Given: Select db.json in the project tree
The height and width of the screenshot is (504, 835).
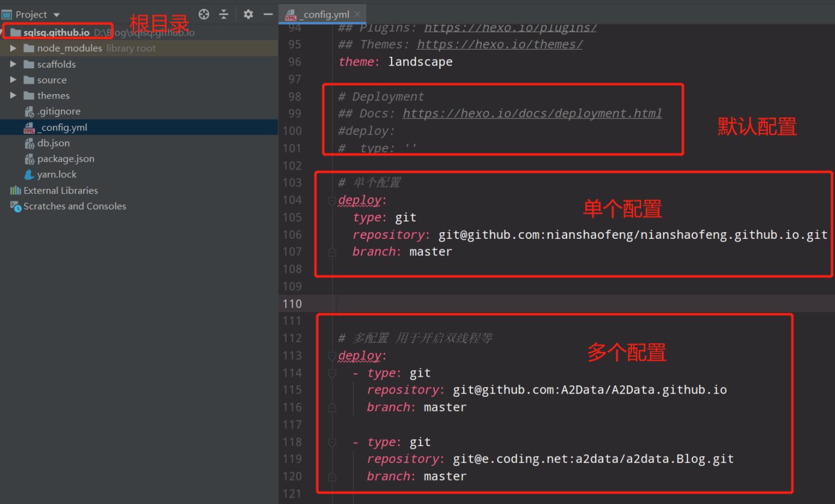Looking at the screenshot, I should (x=53, y=143).
